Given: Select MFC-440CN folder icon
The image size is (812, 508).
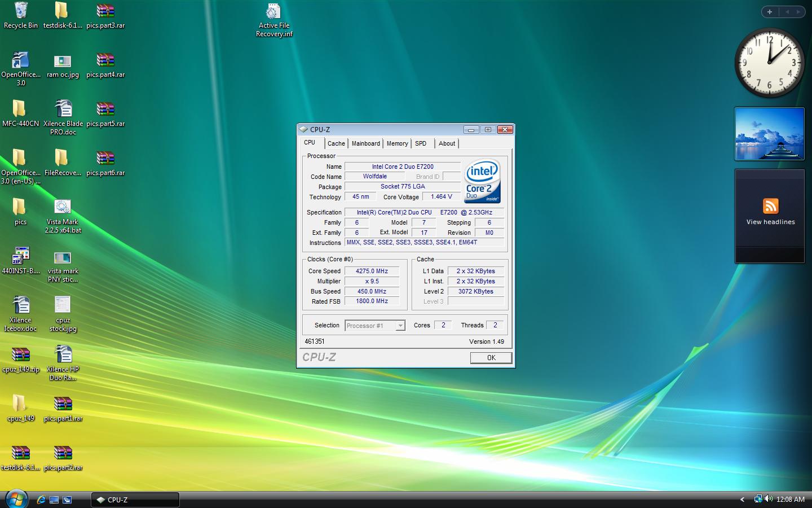Looking at the screenshot, I should pos(21,113).
